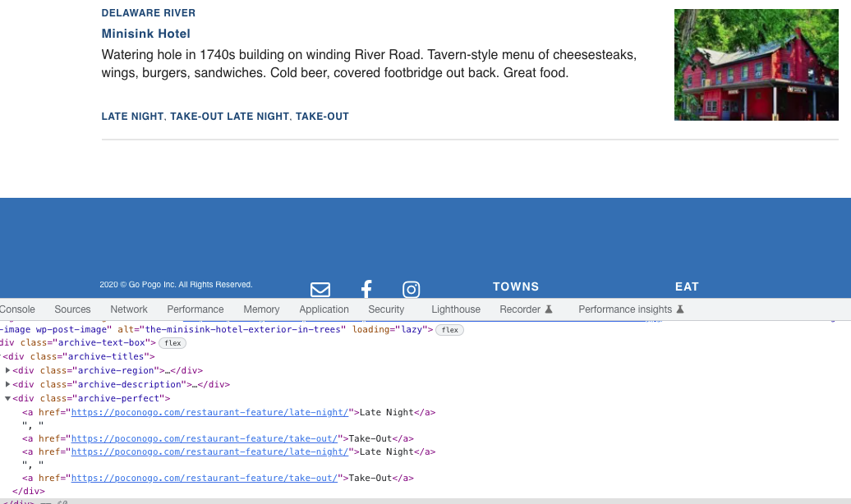Select the alt attribute text 'the-minisink-hotel-exterior-in-trees'
Image resolution: width=851 pixels, height=504 pixels.
pos(242,329)
